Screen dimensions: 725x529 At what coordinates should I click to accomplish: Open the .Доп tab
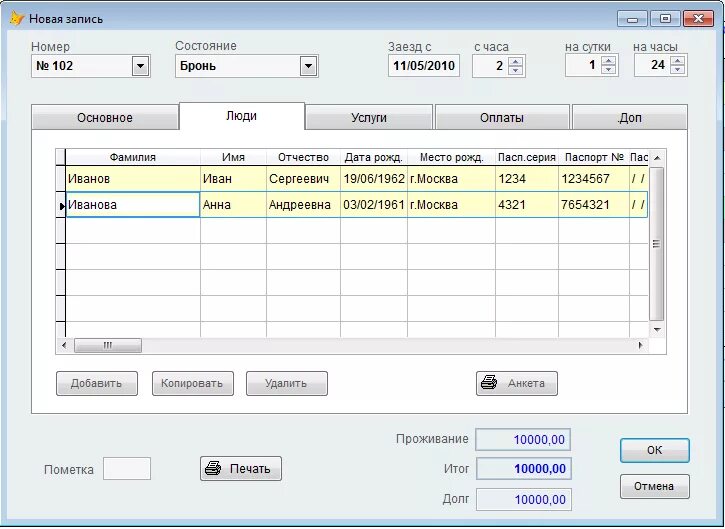click(630, 117)
